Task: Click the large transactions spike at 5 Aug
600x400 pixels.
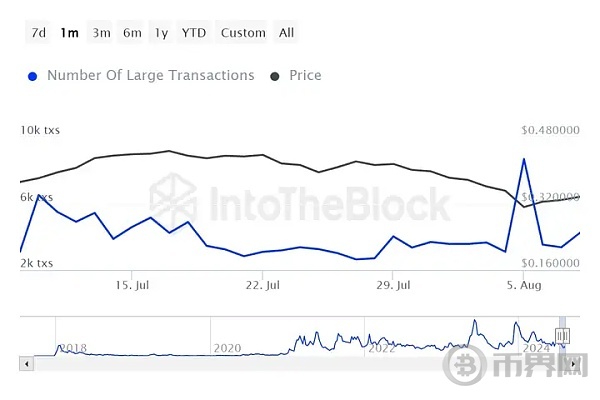Action: (x=523, y=158)
